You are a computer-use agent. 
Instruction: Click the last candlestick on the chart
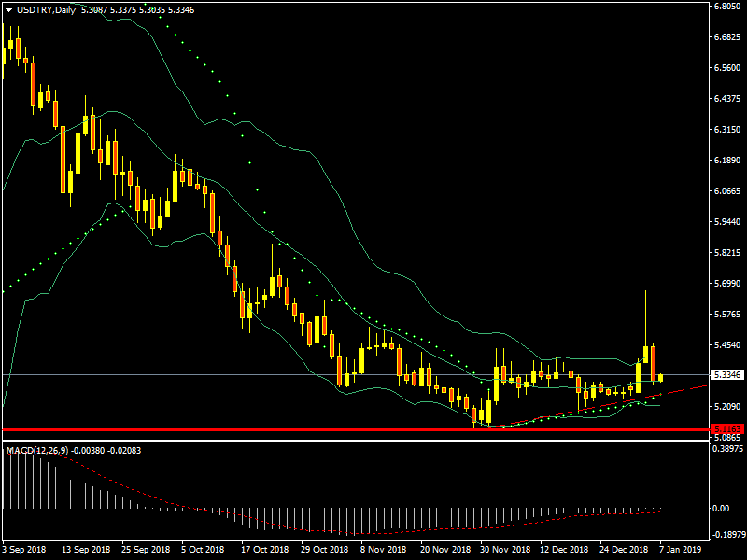coord(661,377)
